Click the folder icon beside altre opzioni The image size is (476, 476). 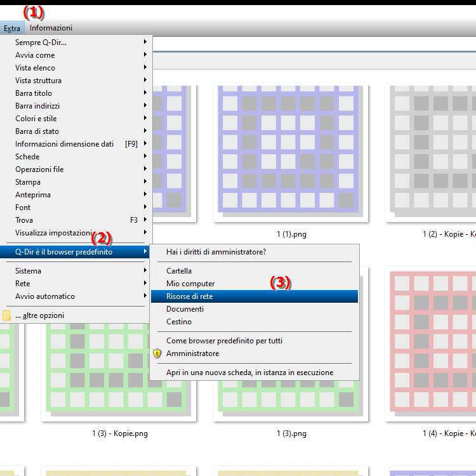[x=6, y=315]
